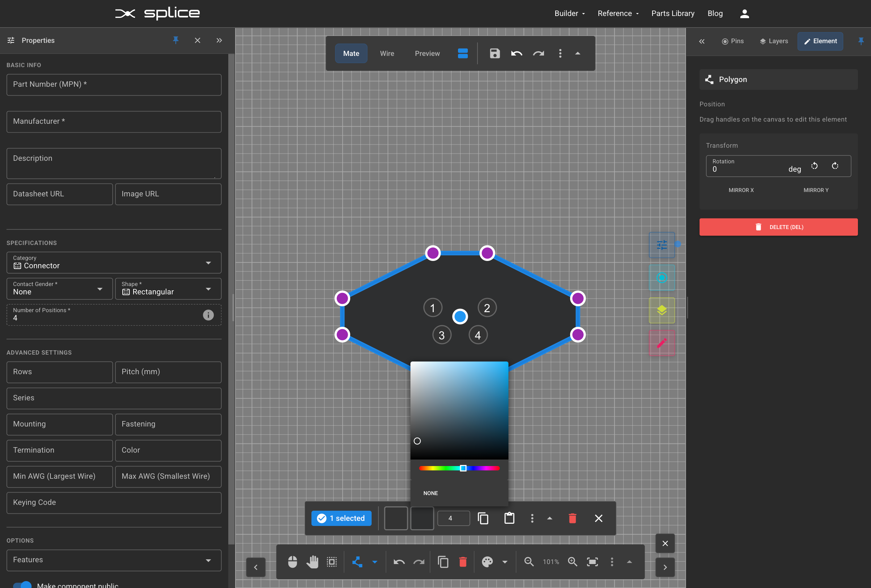Image resolution: width=871 pixels, height=588 pixels.
Task: Switch to the Wire tab
Action: point(387,53)
